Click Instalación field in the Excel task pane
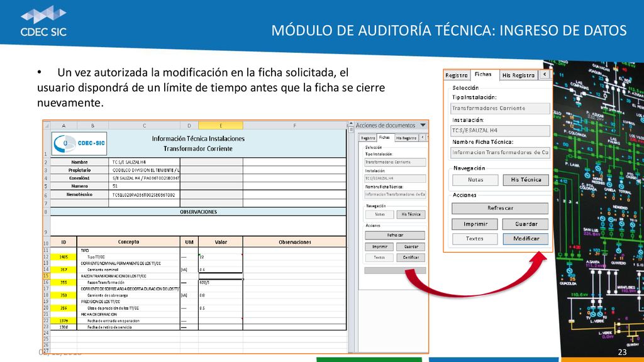Screen dimensions: 644x362 [x=395, y=178]
